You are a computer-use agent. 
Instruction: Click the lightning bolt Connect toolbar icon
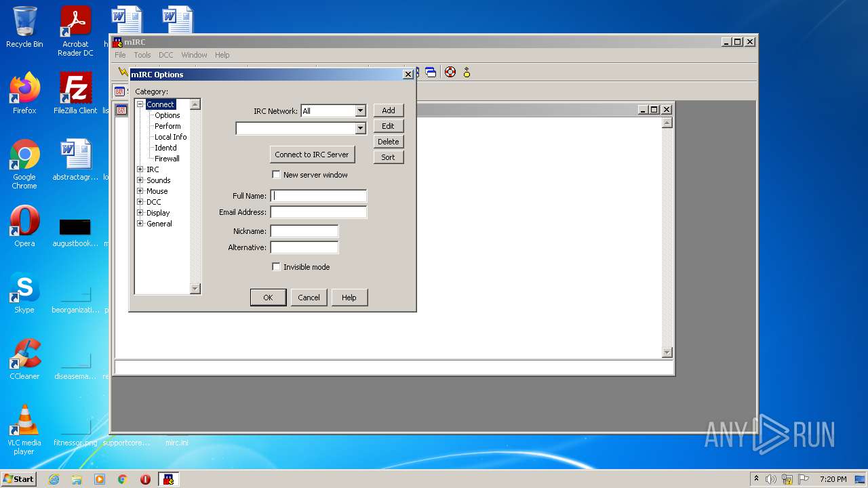(x=123, y=72)
